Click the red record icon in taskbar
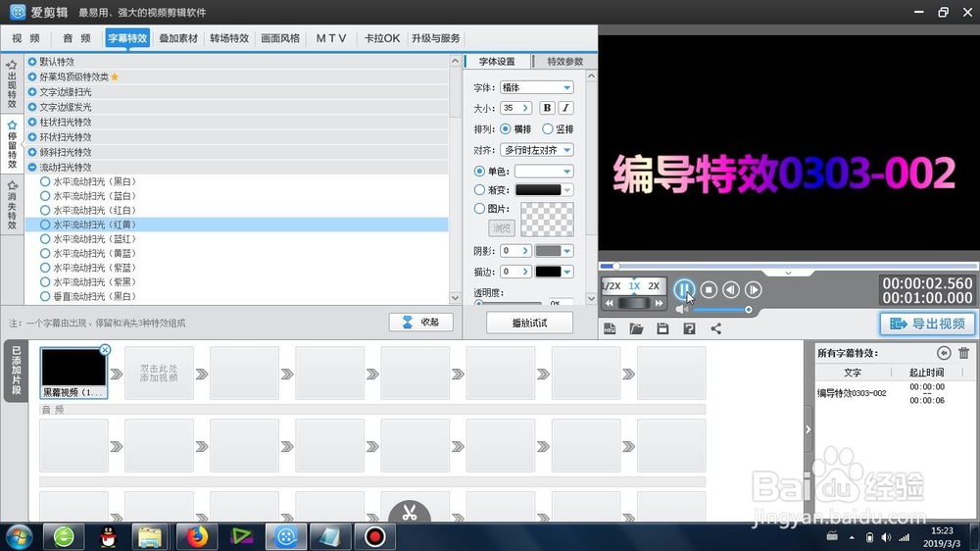980x551 pixels. [375, 536]
